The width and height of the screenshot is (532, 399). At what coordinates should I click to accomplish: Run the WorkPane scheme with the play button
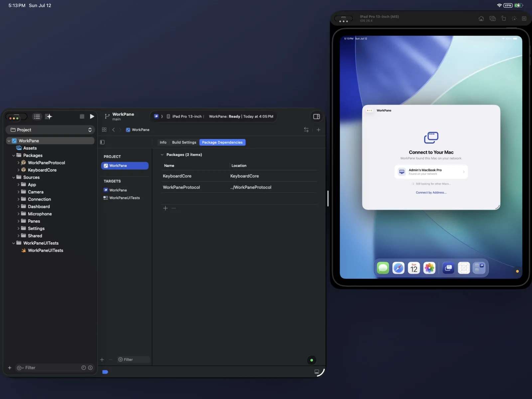pyautogui.click(x=92, y=116)
